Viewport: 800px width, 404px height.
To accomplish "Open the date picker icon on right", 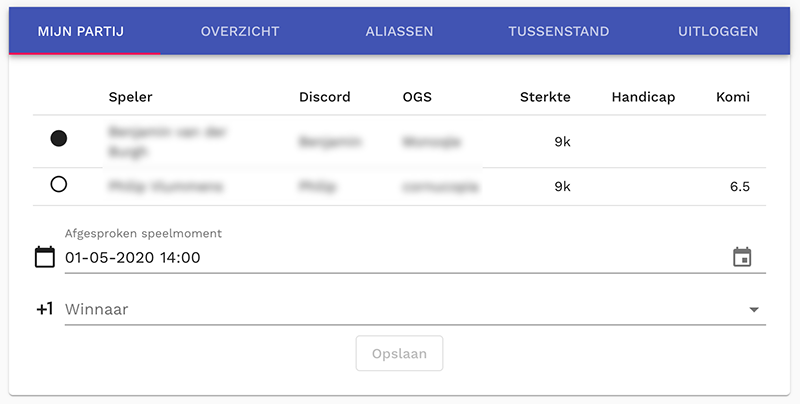I will [742, 257].
